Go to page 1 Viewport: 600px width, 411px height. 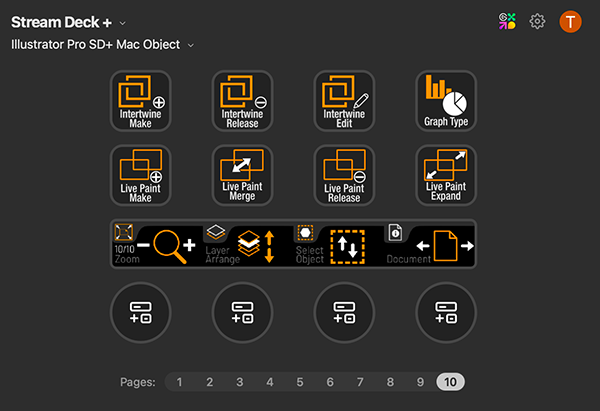(179, 382)
